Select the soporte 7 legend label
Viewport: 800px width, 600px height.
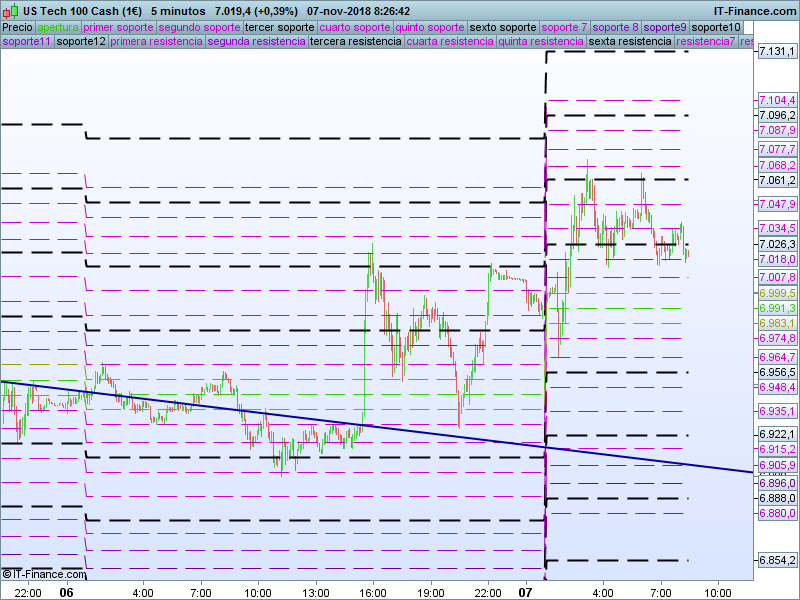(x=564, y=27)
